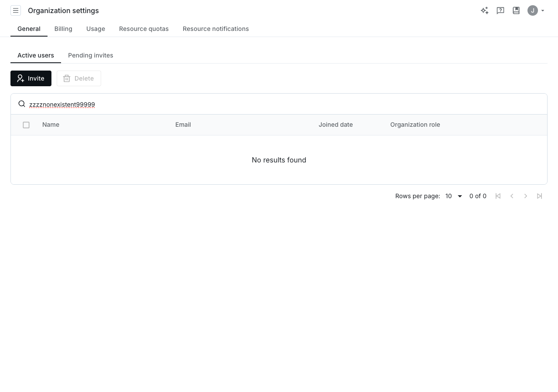558x392 pixels.
Task: Open the help question icon
Action: click(500, 10)
